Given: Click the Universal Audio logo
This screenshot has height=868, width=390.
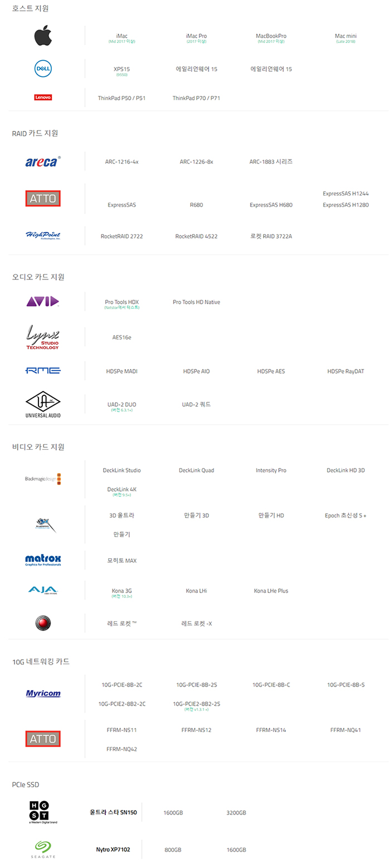Looking at the screenshot, I should [x=43, y=404].
